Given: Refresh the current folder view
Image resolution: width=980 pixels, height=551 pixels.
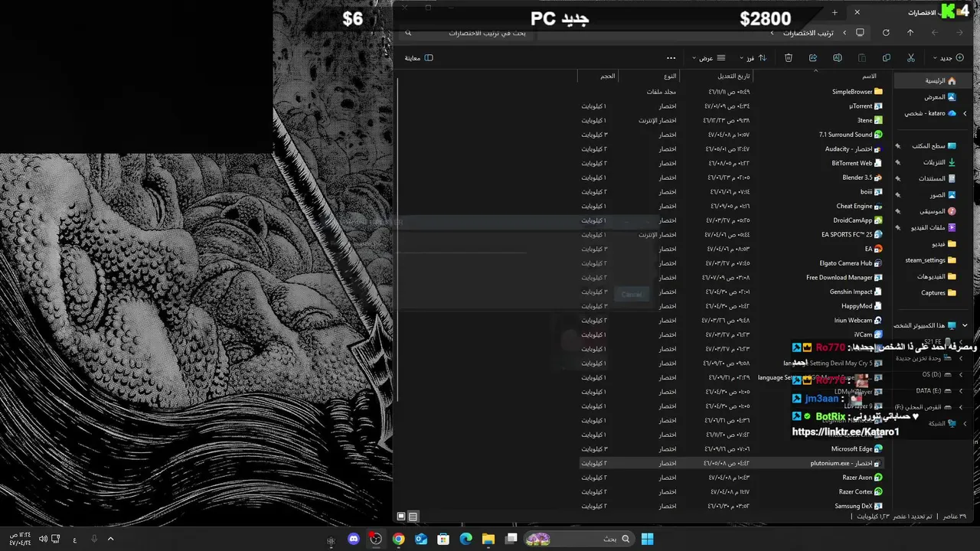Looking at the screenshot, I should (x=886, y=33).
